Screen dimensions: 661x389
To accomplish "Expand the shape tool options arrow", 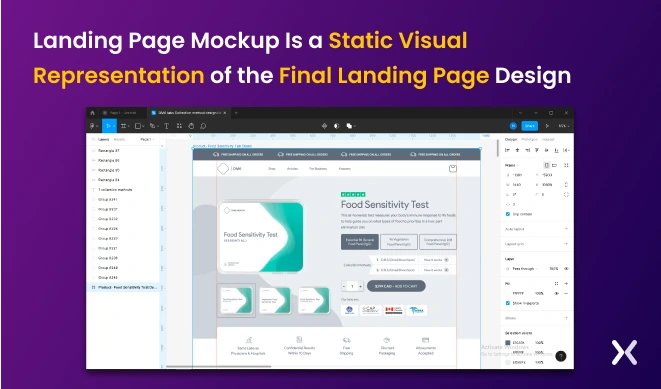I will [143, 126].
